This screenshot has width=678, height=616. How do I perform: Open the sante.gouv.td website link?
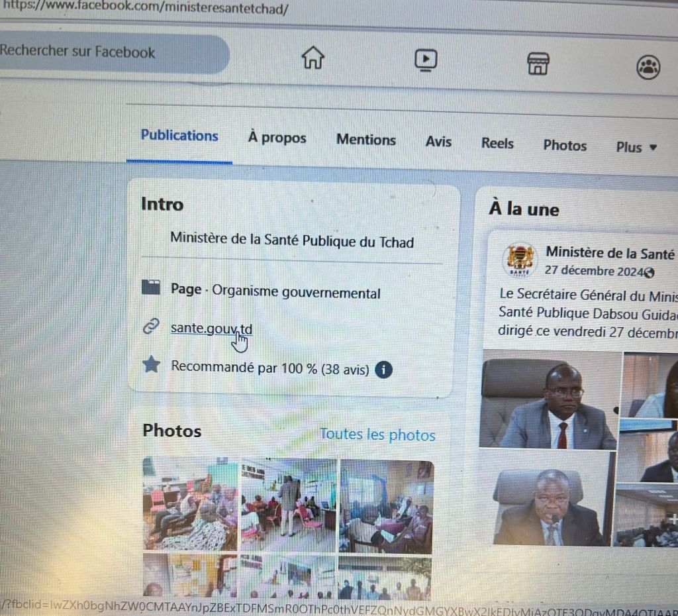pos(211,329)
